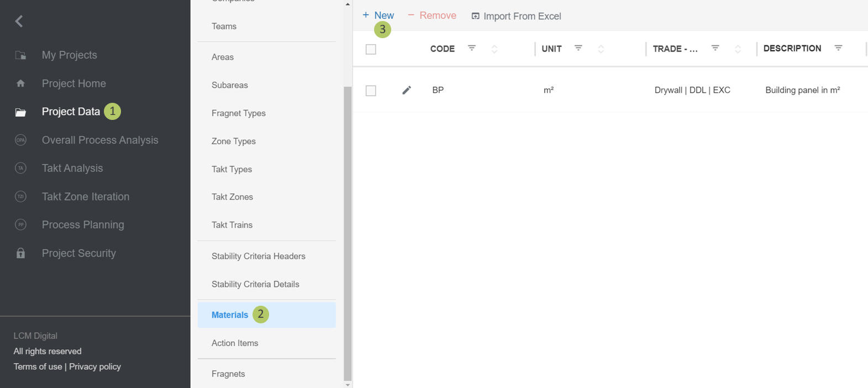The width and height of the screenshot is (868, 388).
Task: Toggle the select-all header checkbox
Action: tap(371, 49)
